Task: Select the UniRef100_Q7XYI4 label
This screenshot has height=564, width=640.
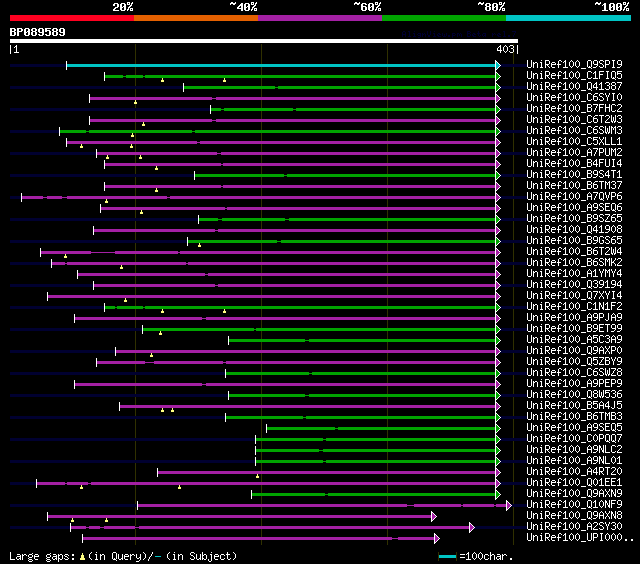Action: [574, 295]
